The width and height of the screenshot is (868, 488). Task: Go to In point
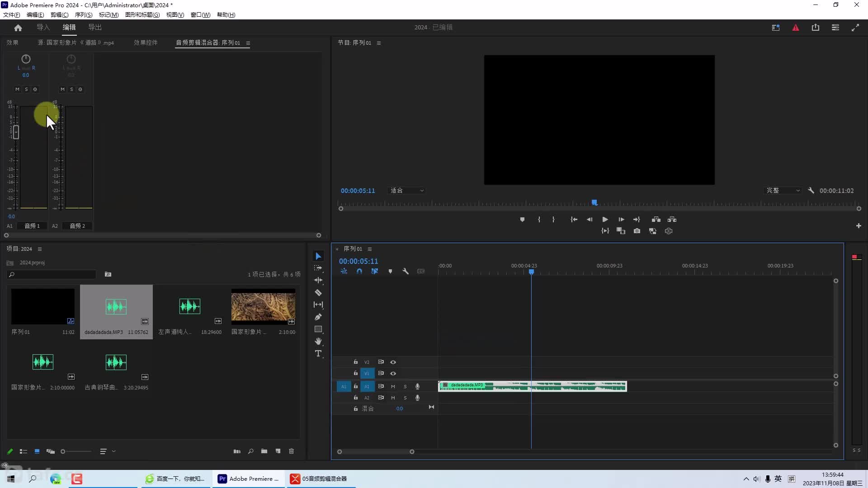pos(574,220)
